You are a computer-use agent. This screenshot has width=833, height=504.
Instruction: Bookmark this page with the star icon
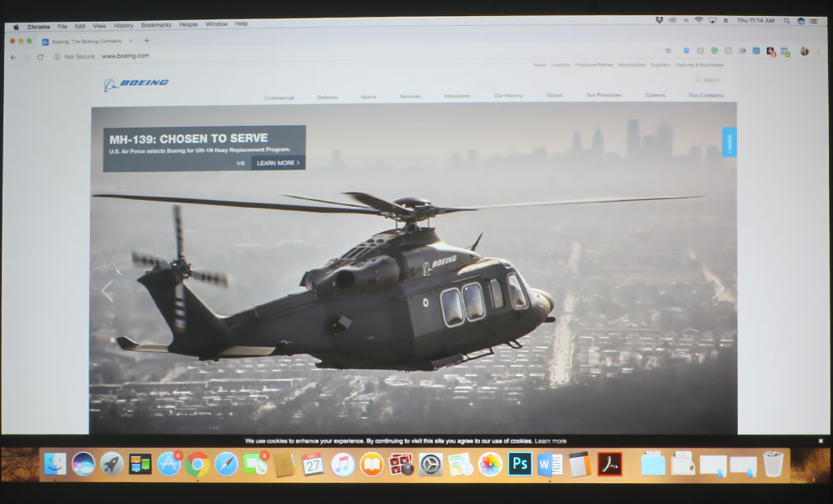click(668, 50)
